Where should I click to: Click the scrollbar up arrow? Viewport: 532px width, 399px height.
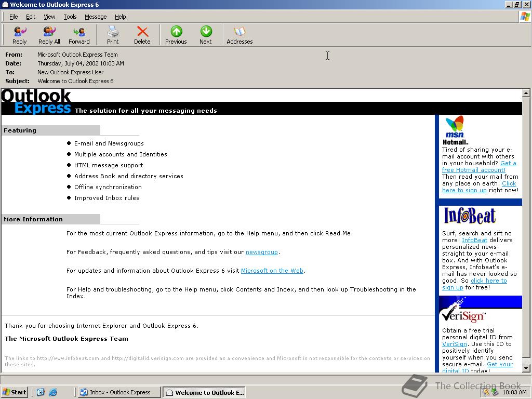pos(526,92)
